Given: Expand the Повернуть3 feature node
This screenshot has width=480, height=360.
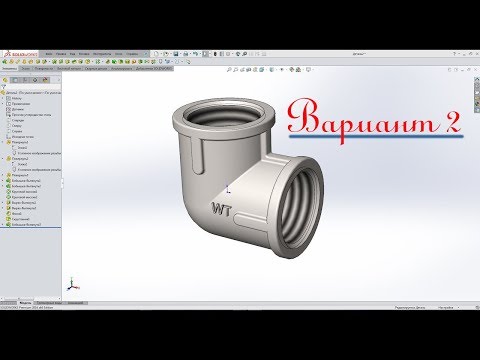Looking at the screenshot, I should coord(3,175).
